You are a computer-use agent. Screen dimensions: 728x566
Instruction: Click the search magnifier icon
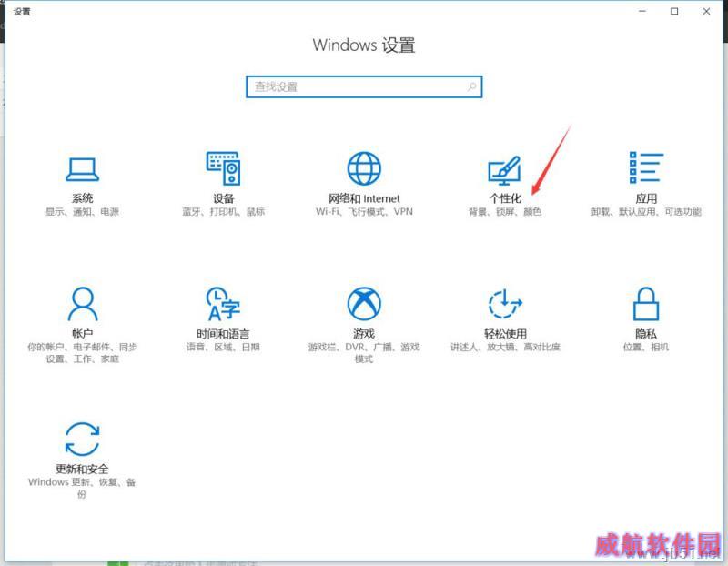[x=471, y=86]
